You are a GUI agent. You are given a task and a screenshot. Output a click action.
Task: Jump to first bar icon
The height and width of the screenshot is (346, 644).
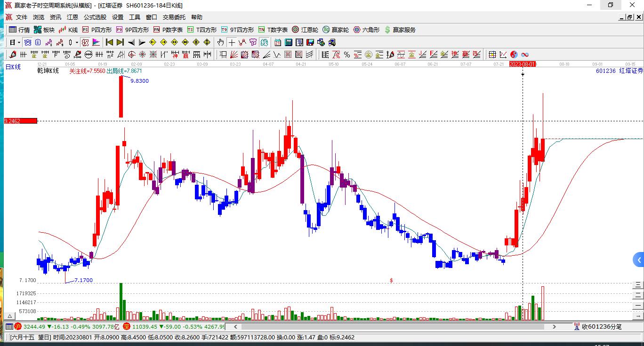[x=109, y=42]
